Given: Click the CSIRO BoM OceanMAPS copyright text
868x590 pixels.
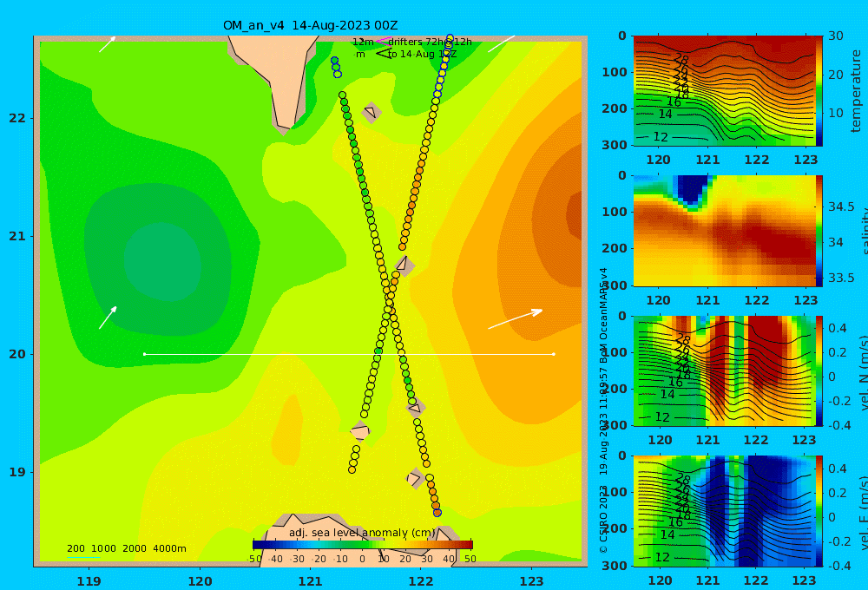Looking at the screenshot, I should pos(603,410).
